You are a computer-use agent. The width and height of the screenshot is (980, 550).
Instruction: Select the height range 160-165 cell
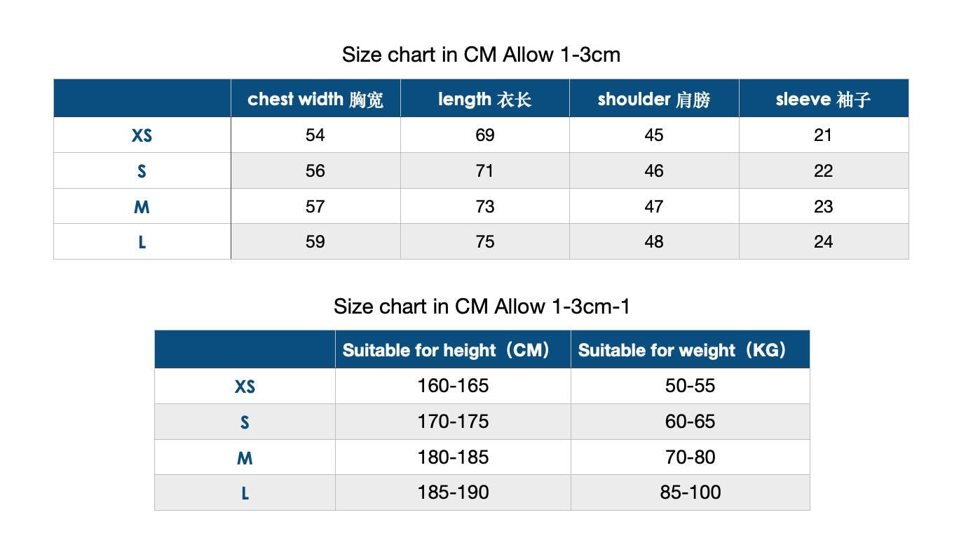click(453, 387)
